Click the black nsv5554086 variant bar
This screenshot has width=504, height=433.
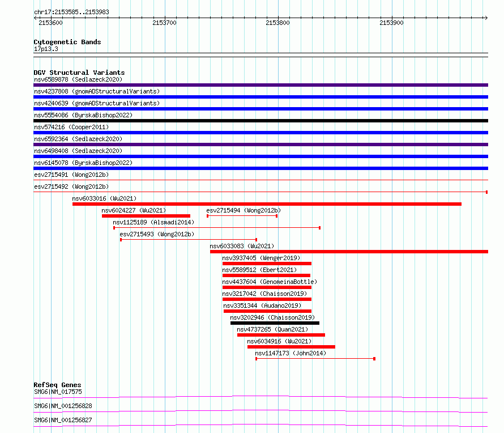[260, 121]
